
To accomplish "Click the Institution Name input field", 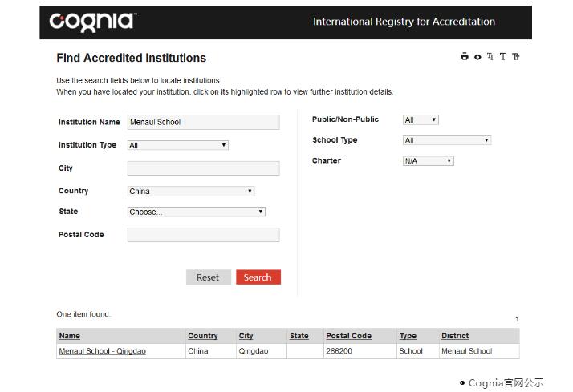I will 203,122.
